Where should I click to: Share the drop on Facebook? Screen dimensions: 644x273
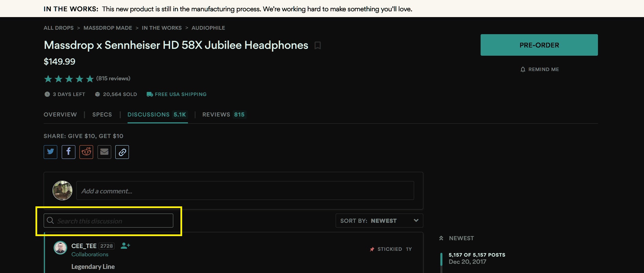click(69, 152)
